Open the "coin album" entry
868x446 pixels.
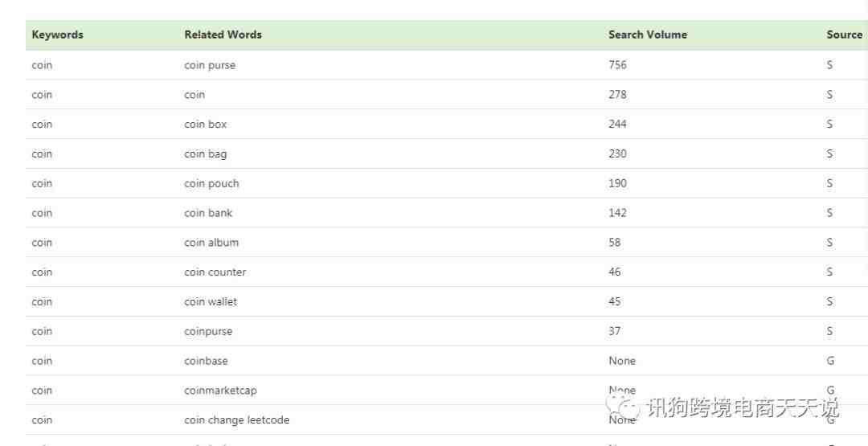[211, 243]
